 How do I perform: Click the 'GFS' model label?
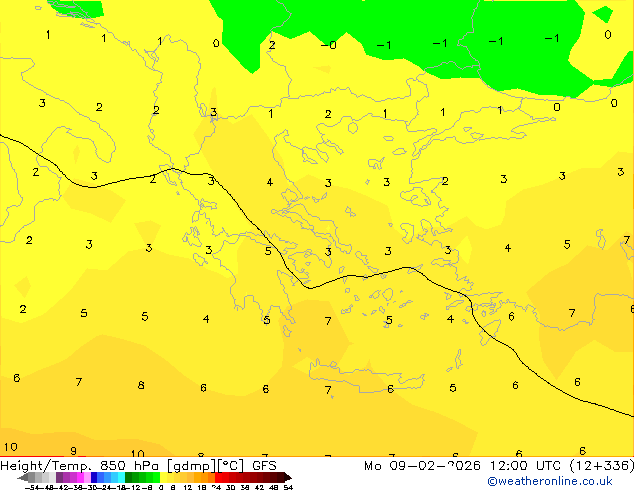point(264,466)
